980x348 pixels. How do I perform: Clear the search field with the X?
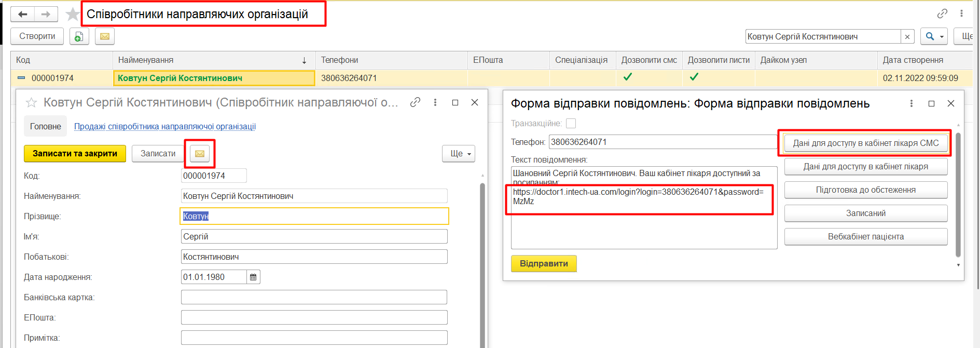point(907,37)
